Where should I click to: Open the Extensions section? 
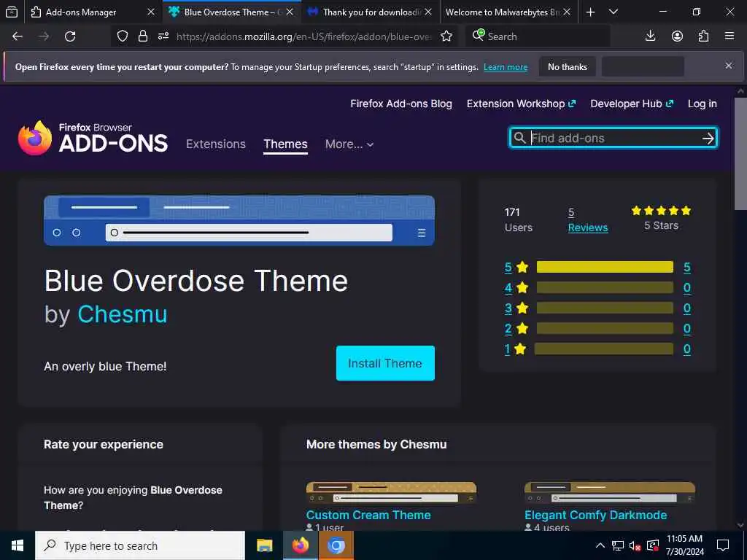point(216,144)
